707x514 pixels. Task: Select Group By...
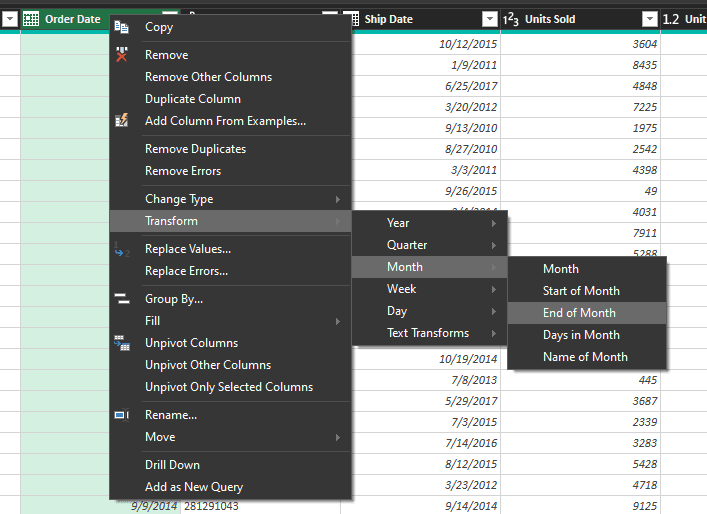[x=230, y=299]
